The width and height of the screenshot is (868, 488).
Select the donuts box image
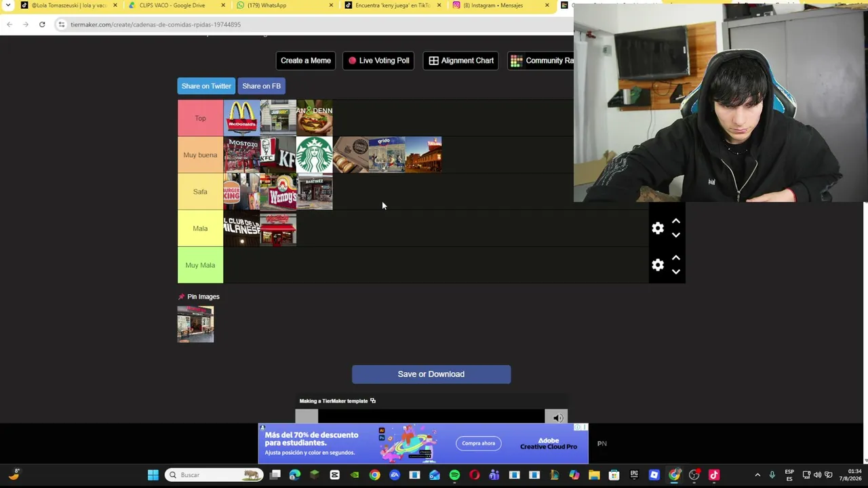coord(351,155)
